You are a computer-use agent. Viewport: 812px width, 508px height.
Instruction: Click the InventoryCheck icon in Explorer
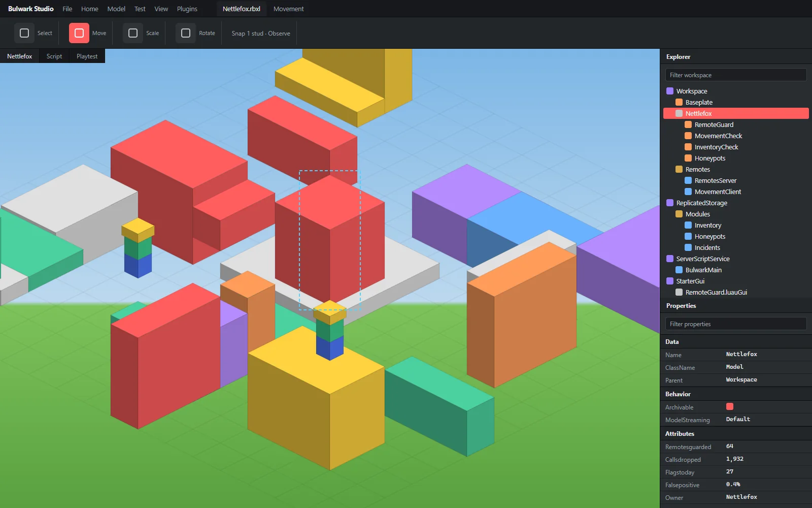(688, 147)
